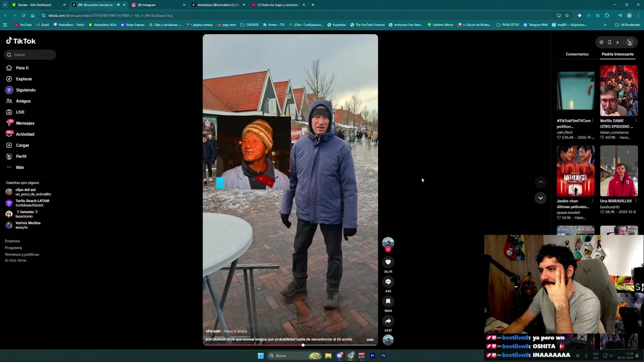The height and width of the screenshot is (362, 644).
Task: Click the browser home button
Action: click(x=33, y=15)
